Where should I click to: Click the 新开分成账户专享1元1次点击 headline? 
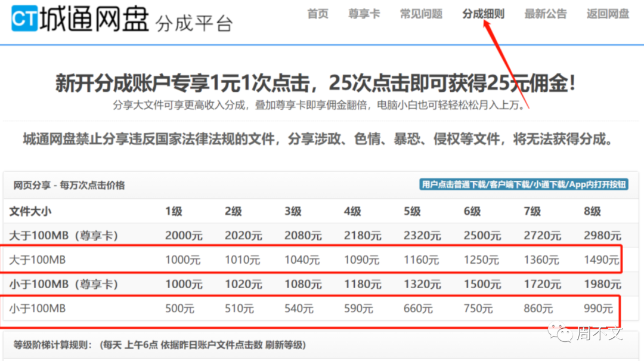pyautogui.click(x=315, y=83)
